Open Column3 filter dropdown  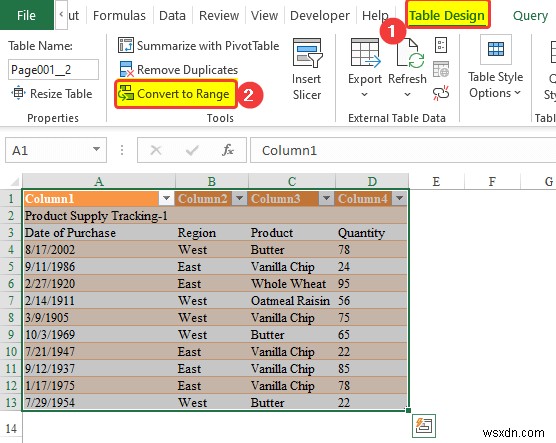pos(327,198)
